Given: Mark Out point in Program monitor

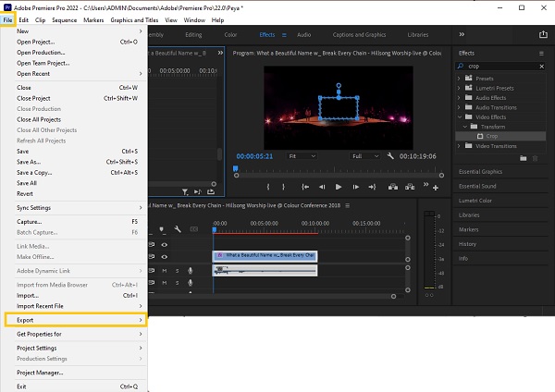Looking at the screenshot, I should click(284, 187).
